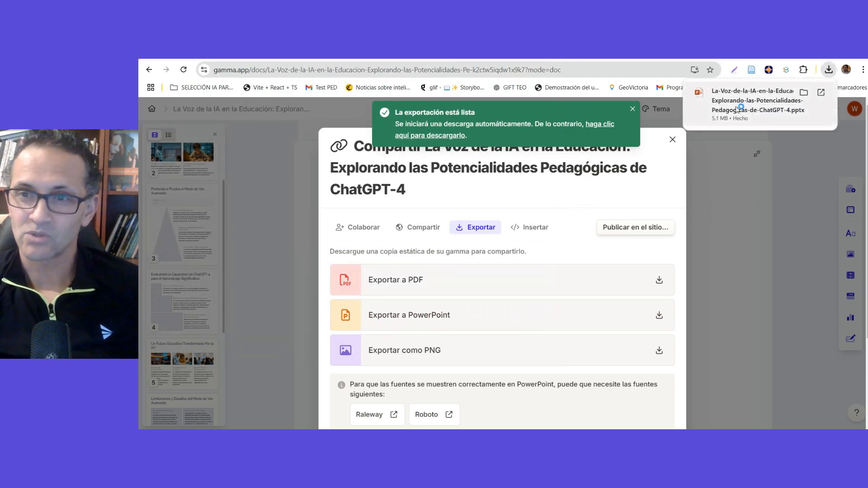This screenshot has width=868, height=488.
Task: Show downloaded pptx in folder
Action: 803,92
